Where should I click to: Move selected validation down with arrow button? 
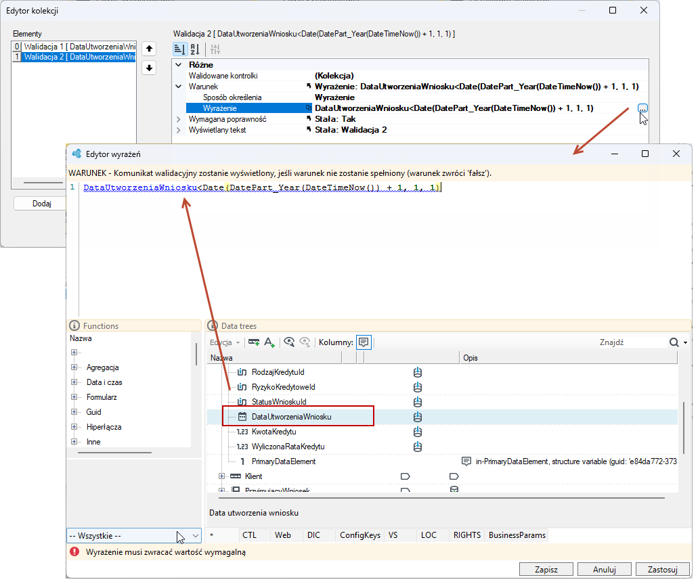point(149,68)
